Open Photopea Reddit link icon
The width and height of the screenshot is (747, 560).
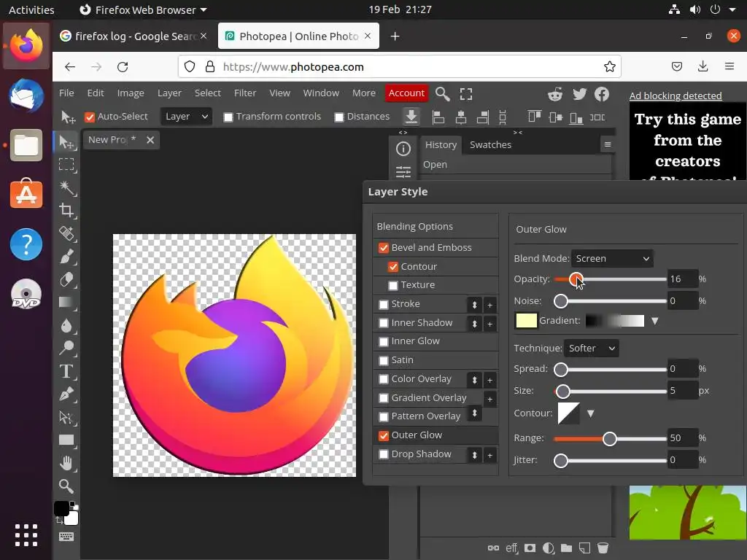[555, 94]
